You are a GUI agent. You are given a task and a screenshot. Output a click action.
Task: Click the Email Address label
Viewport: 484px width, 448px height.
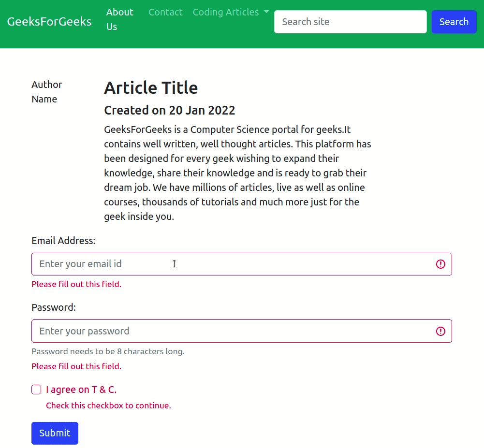point(63,241)
